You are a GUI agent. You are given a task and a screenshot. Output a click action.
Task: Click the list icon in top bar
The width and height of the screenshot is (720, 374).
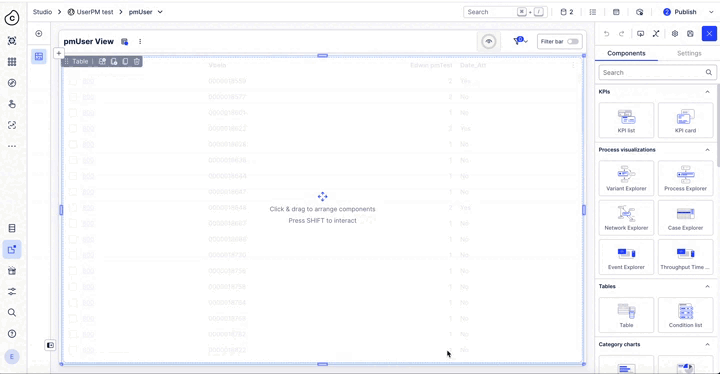pos(593,12)
